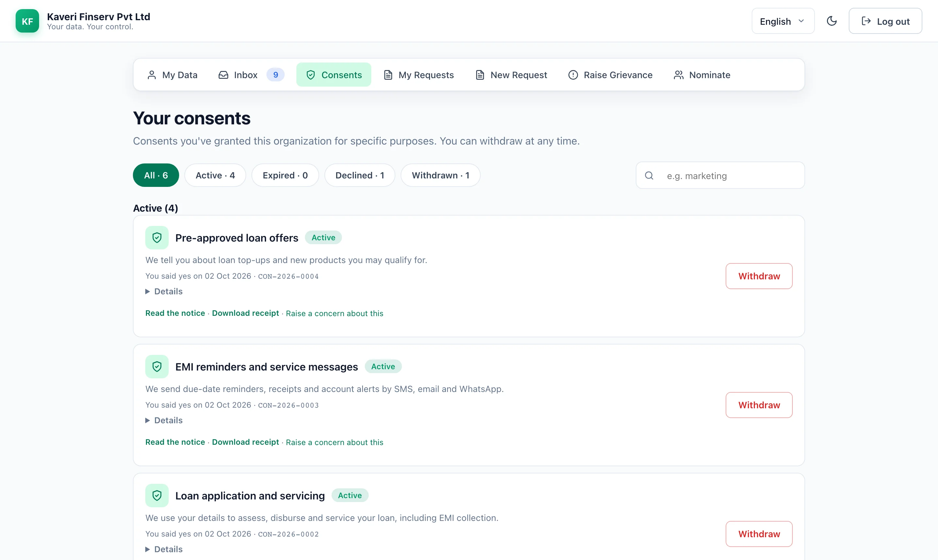Open the My Data tab
The image size is (938, 560).
pyautogui.click(x=172, y=75)
